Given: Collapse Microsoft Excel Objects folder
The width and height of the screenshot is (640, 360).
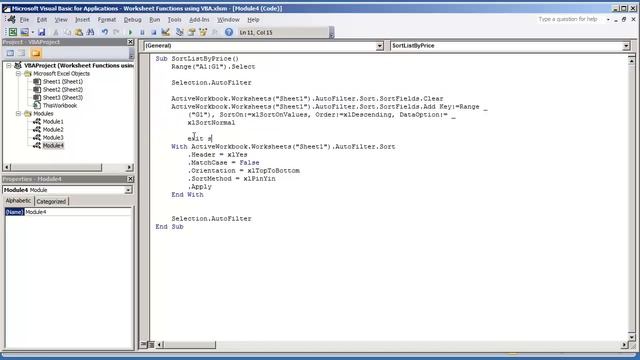Looking at the screenshot, I should click(x=18, y=73).
